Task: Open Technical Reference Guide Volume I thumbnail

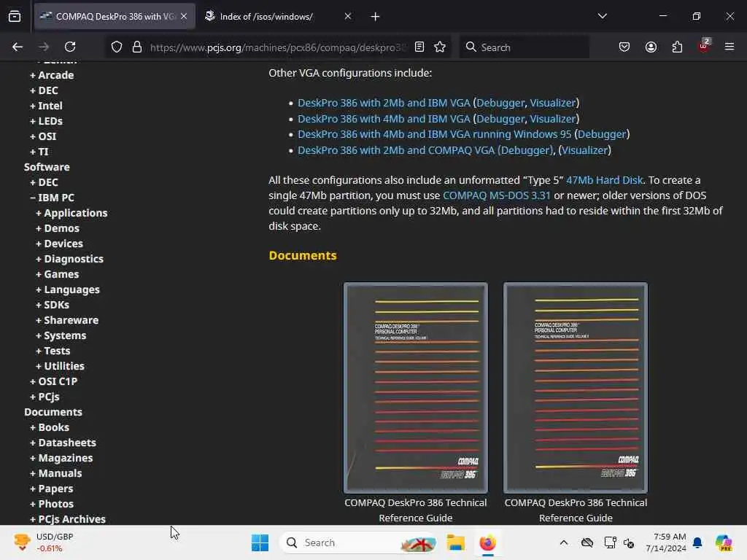Action: click(x=415, y=388)
